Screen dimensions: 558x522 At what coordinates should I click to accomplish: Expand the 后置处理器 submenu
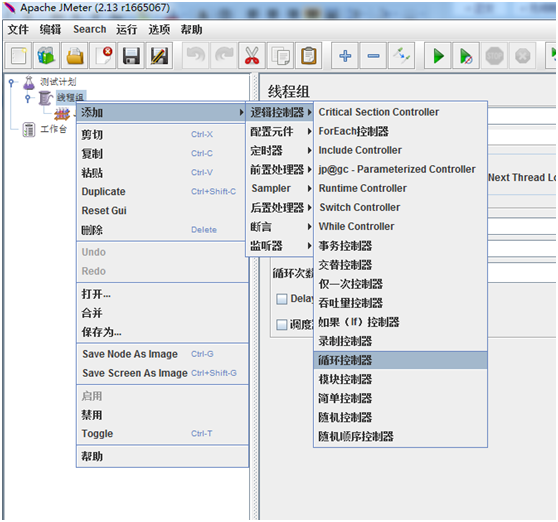pos(280,208)
